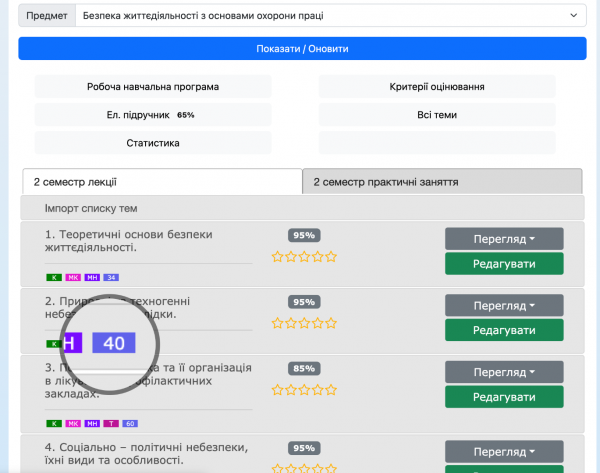Click the 95% badge of topic 1
The height and width of the screenshot is (473, 600).
[304, 235]
